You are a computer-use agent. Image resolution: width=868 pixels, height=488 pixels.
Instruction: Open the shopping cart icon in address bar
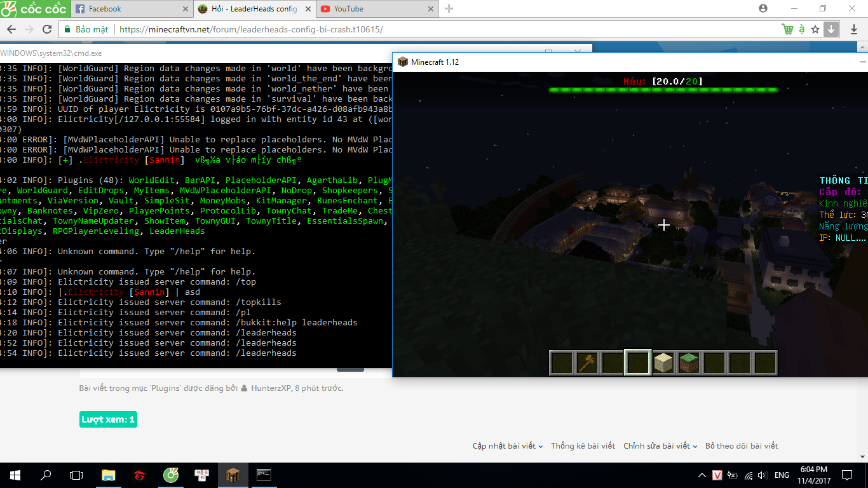788,29
